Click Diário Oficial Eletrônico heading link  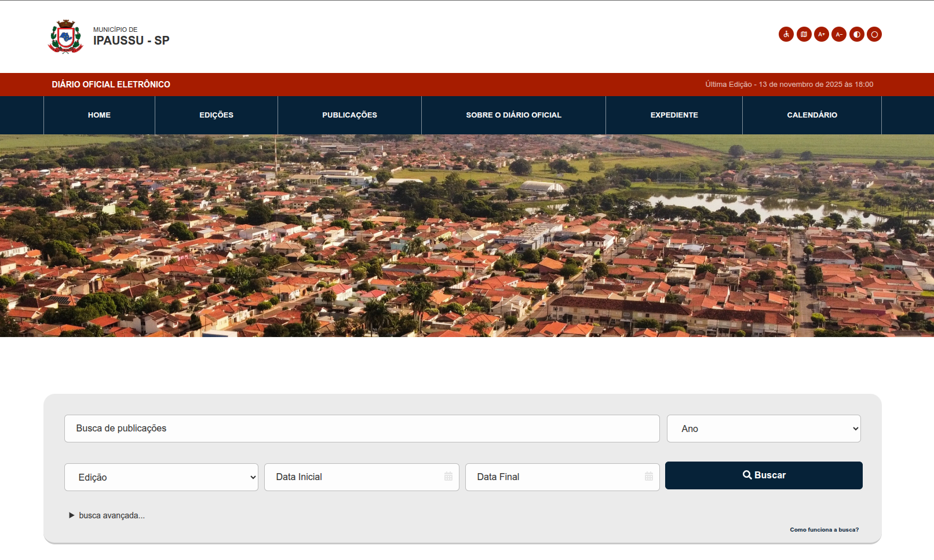[111, 85]
